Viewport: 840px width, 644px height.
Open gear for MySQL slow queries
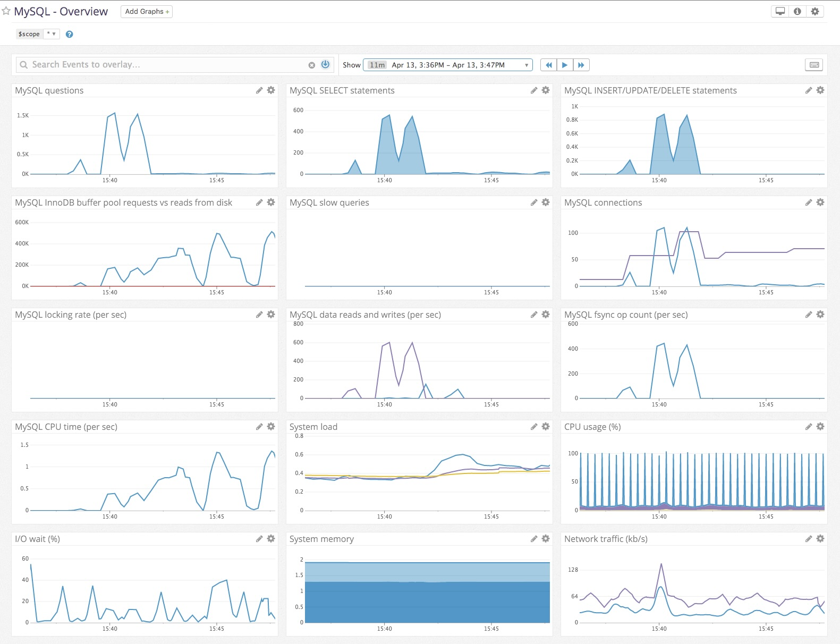point(546,202)
